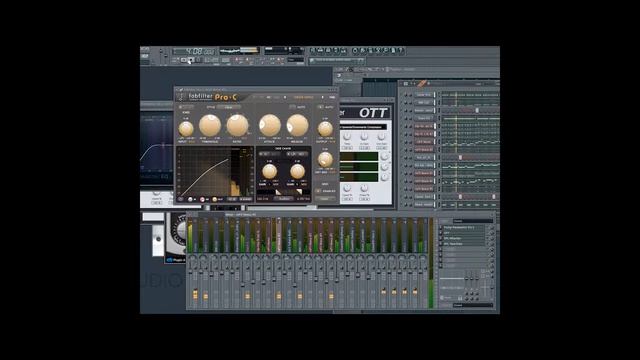Click the FL Studio transport Stop button
The image size is (640, 360).
point(191,60)
